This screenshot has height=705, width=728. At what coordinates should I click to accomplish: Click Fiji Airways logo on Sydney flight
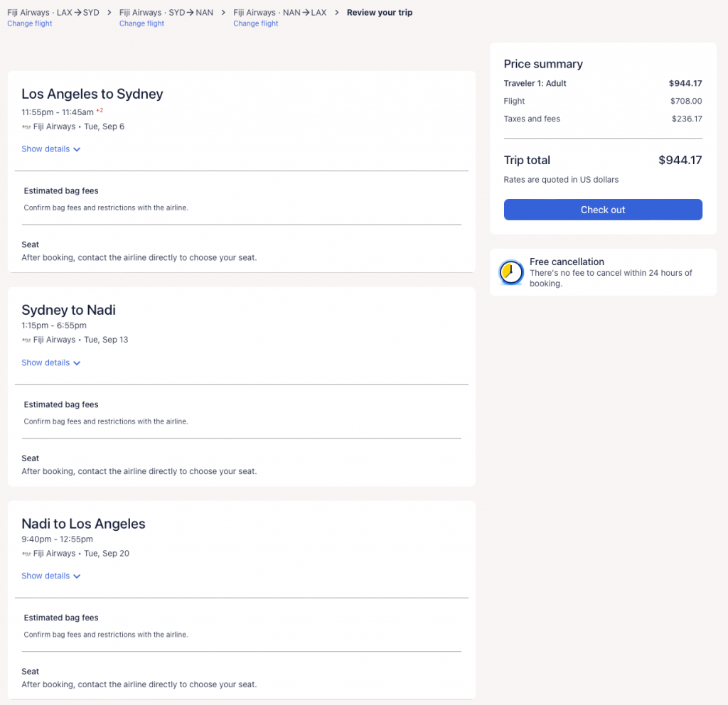tap(26, 127)
